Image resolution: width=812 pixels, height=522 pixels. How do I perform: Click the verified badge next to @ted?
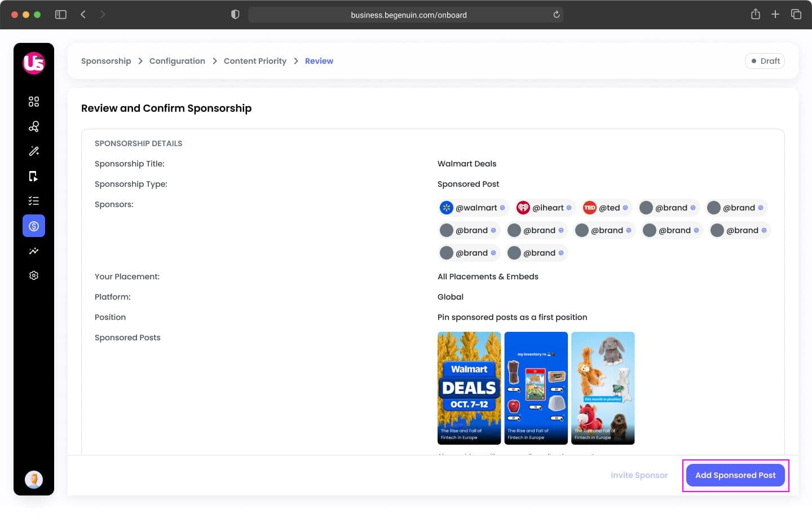click(x=625, y=208)
